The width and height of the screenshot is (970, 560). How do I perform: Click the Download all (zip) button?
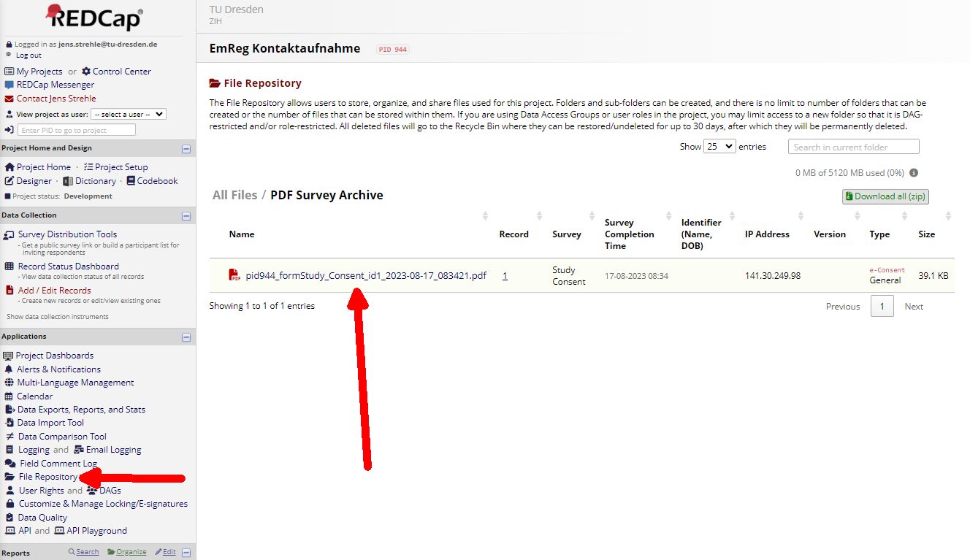pyautogui.click(x=885, y=196)
